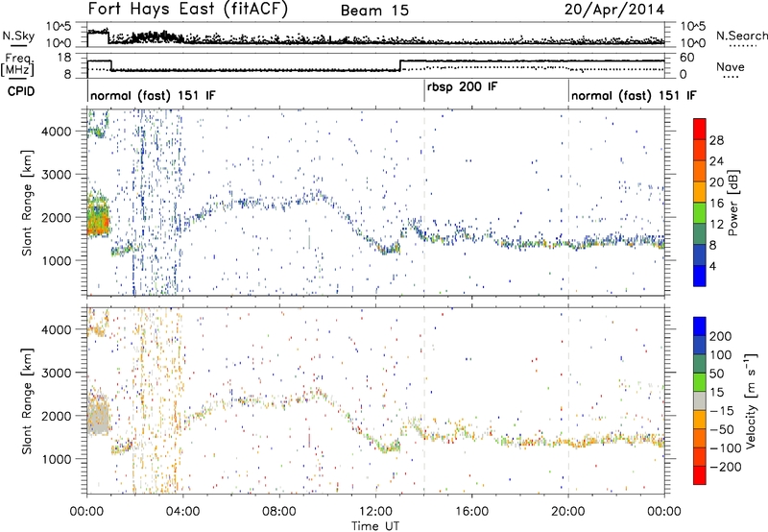Click the 'rbsp 200 IF' CPID label
Screen dimensions: 768x532
pyautogui.click(x=462, y=87)
